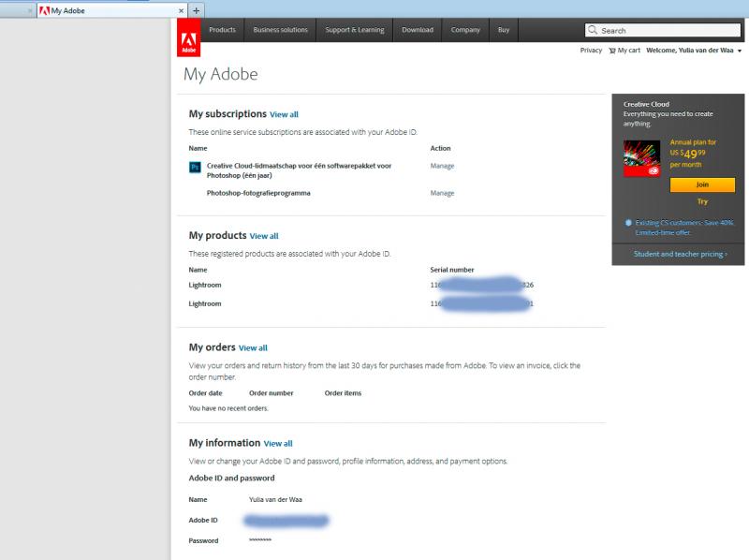Open the Business solutions menu
Viewport: 749px width, 560px height.
click(x=280, y=30)
